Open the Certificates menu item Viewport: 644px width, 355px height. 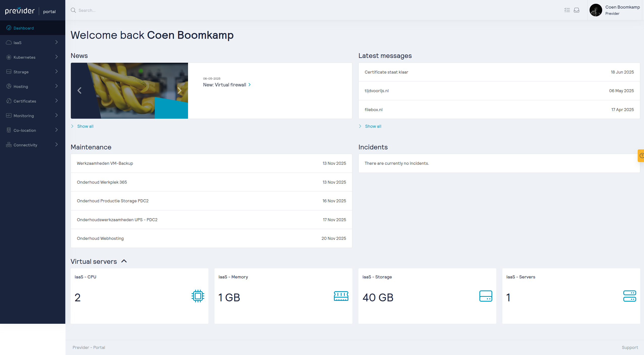(25, 101)
